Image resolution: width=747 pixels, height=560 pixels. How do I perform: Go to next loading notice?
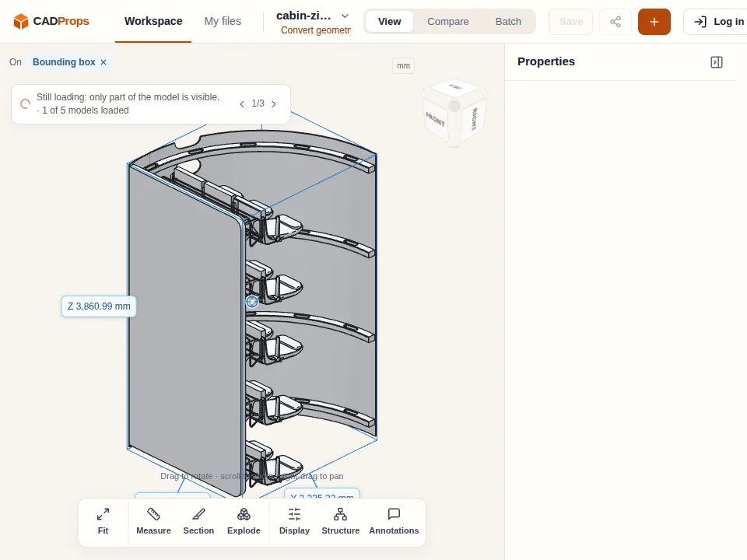pos(274,103)
